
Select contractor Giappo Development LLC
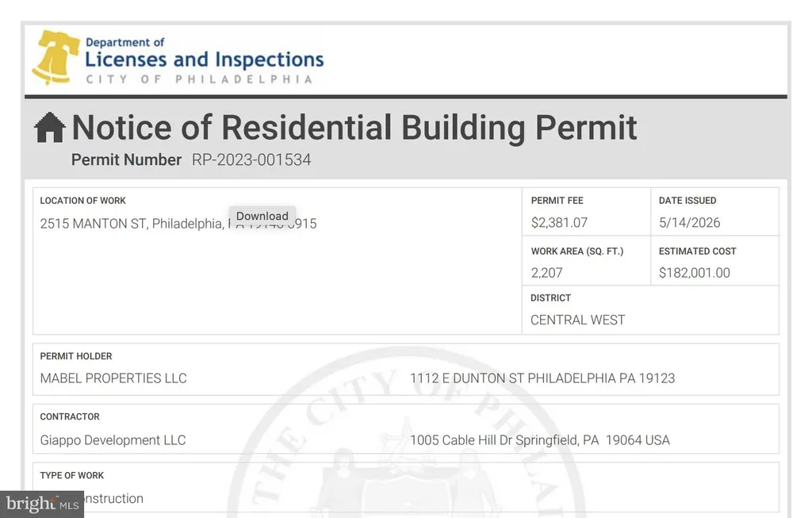pos(113,440)
